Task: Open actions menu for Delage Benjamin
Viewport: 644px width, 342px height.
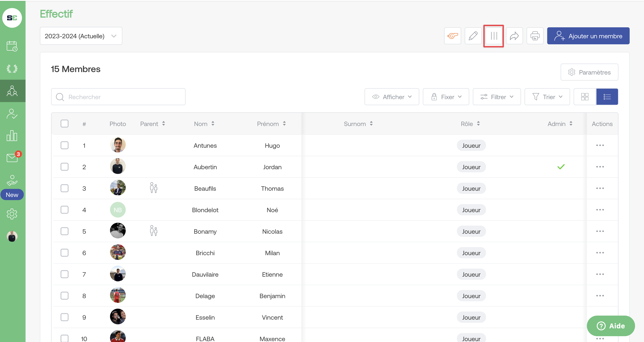Action: 600,296
